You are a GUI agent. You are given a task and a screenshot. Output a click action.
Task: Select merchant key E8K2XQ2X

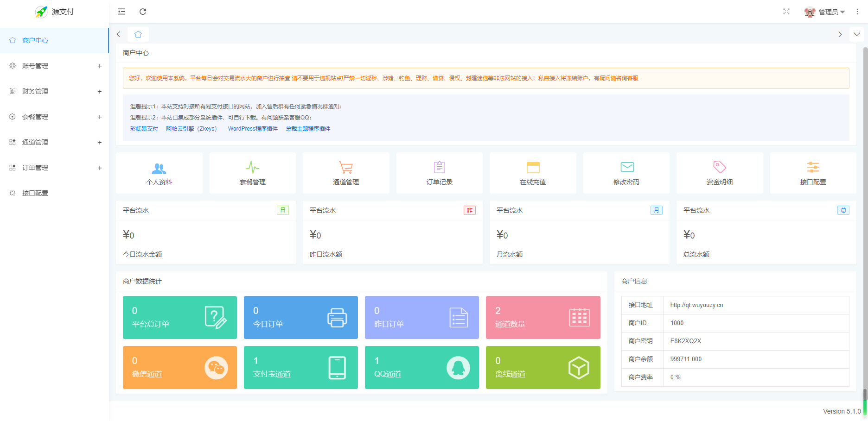(x=686, y=341)
